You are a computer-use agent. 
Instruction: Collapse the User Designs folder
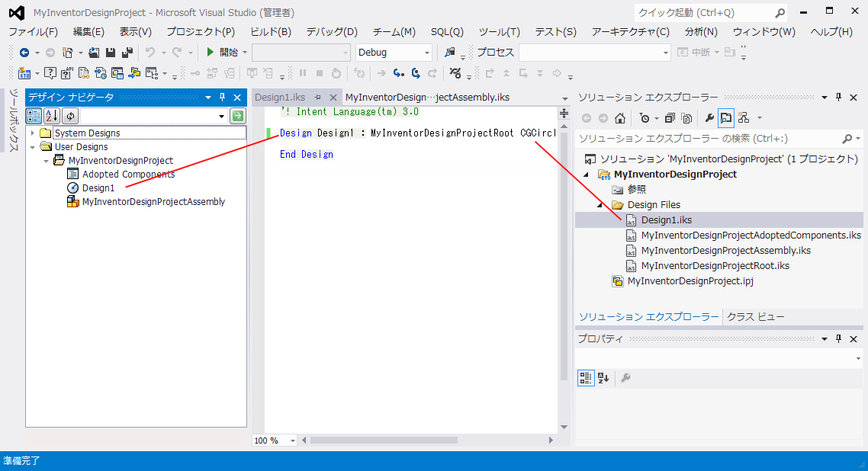(x=33, y=147)
